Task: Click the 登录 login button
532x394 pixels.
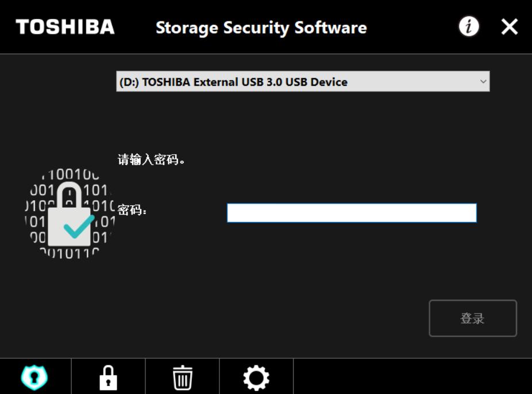Action: 472,318
